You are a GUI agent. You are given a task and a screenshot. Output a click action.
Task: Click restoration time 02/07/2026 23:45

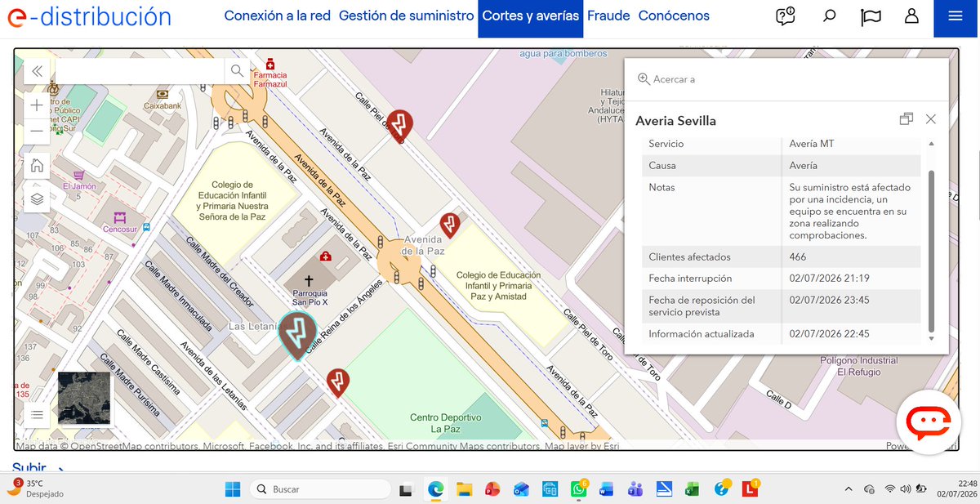point(829,300)
